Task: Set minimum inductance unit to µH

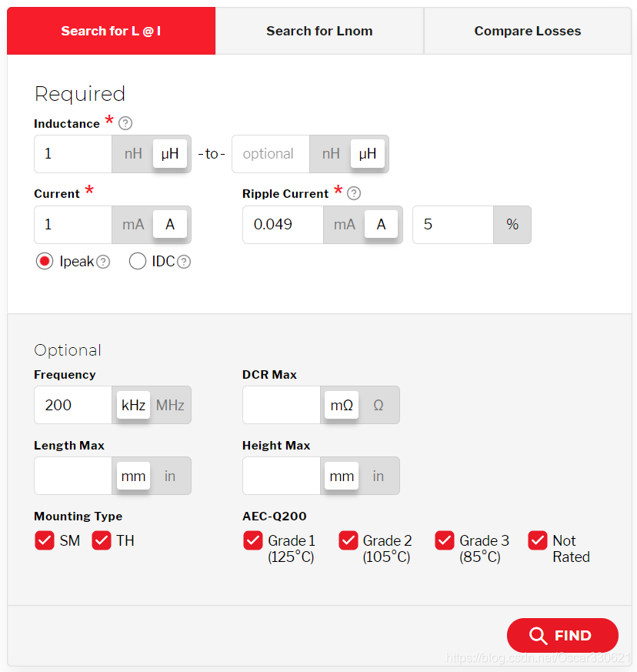Action: click(170, 154)
